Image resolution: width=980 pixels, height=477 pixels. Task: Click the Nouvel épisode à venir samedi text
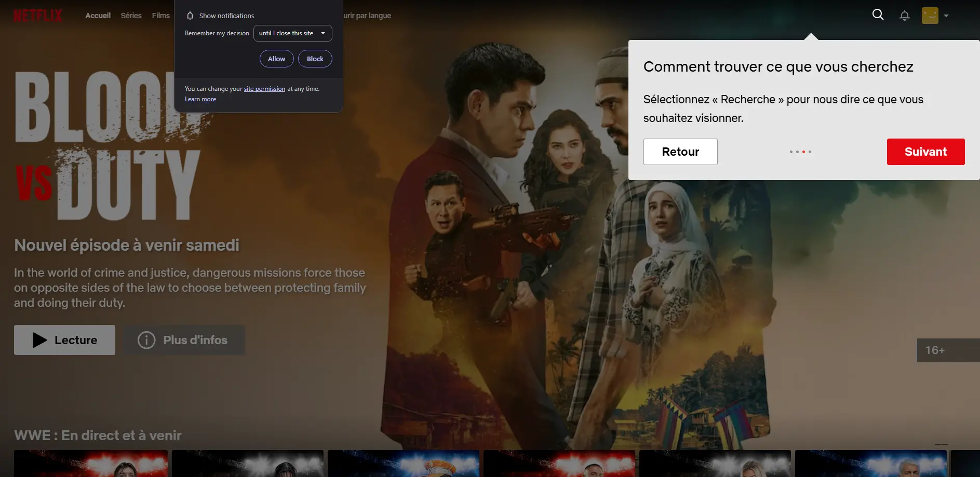pyautogui.click(x=127, y=245)
